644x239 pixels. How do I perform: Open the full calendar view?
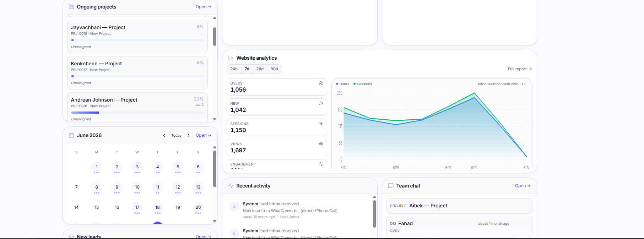[x=204, y=135]
